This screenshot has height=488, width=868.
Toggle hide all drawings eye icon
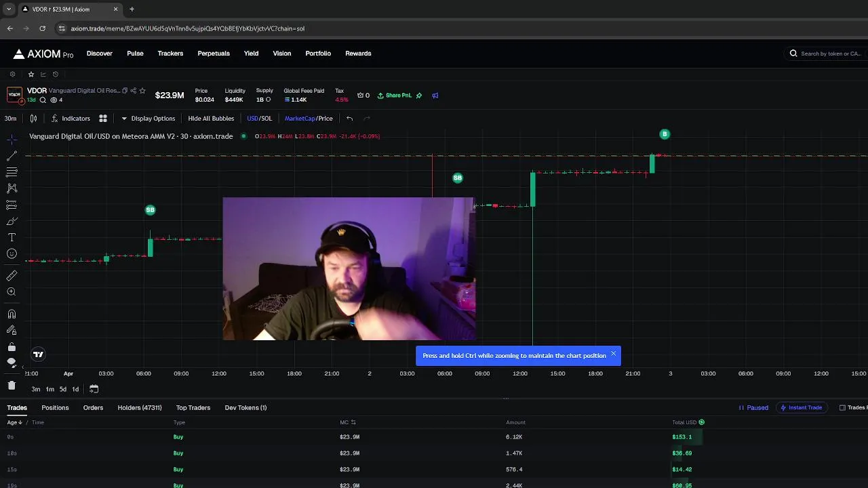click(x=12, y=363)
